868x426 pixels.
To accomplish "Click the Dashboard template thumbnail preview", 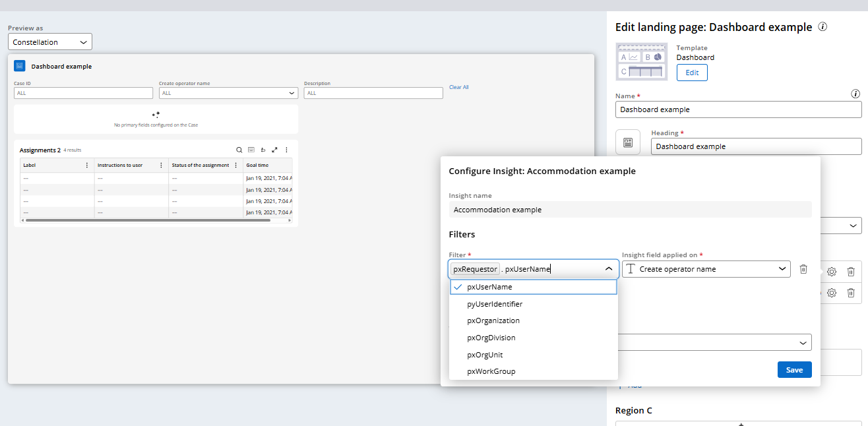I will [641, 61].
